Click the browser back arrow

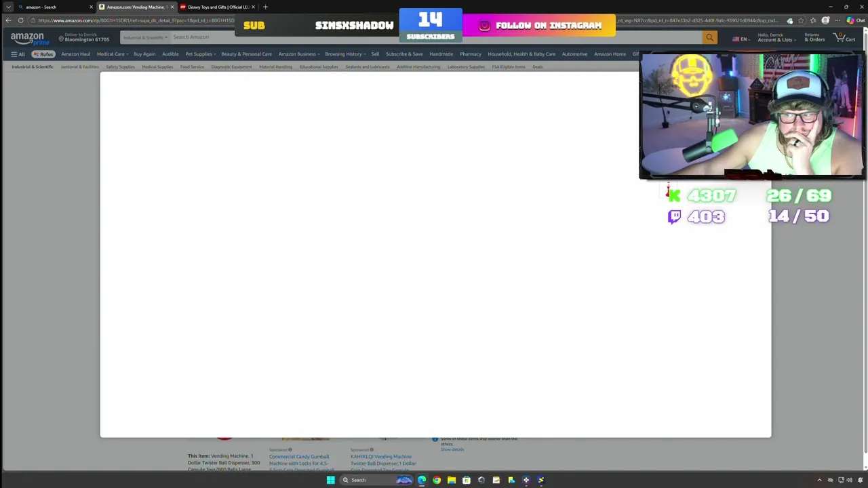(8, 20)
